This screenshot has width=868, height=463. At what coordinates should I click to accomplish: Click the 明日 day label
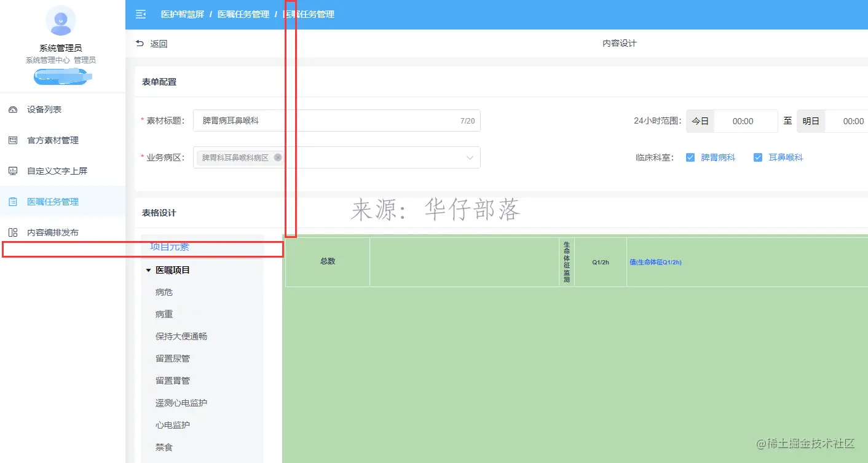(x=811, y=121)
